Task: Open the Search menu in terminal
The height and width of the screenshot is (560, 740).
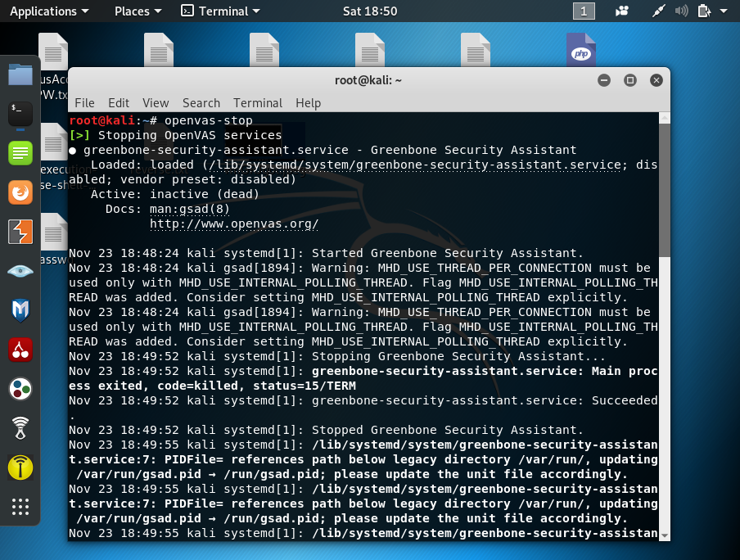Action: [201, 103]
